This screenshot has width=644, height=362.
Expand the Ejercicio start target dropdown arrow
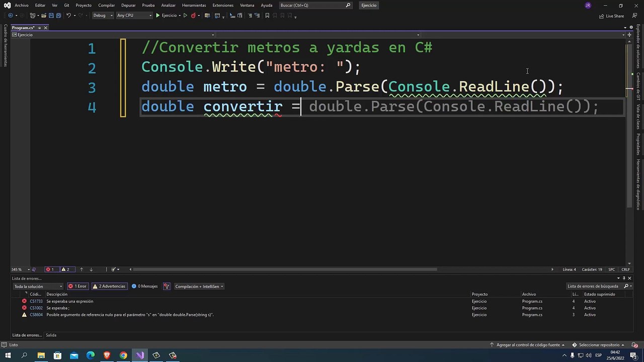(x=179, y=16)
